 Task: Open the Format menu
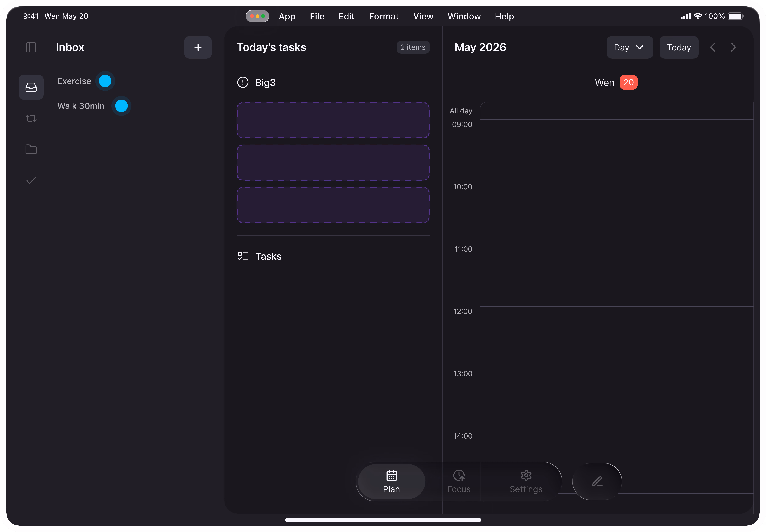point(383,16)
